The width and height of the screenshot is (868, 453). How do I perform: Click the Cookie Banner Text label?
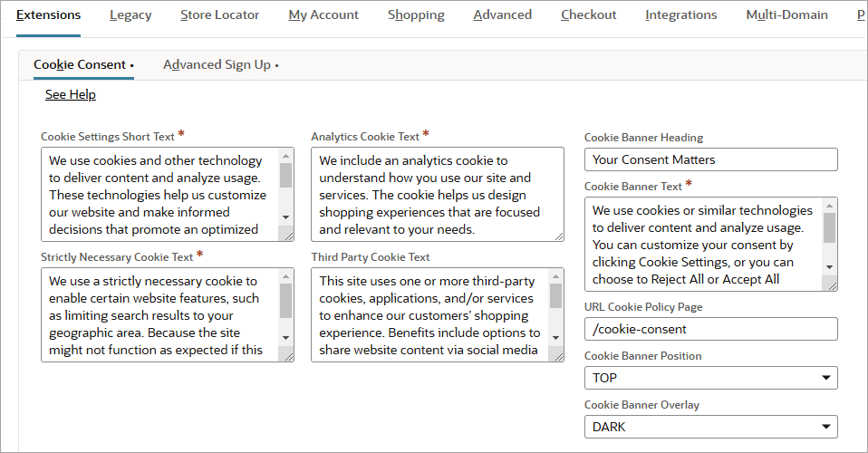tap(633, 187)
